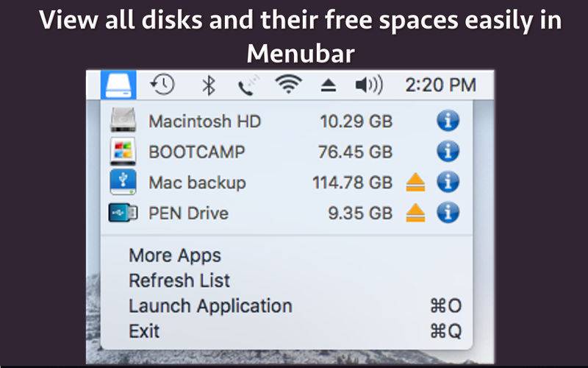
Task: Eject the PEN Drive
Action: (415, 213)
